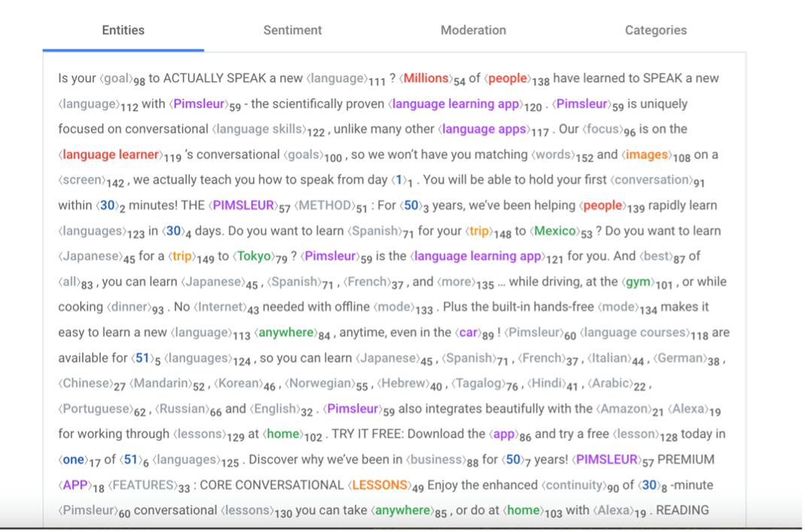
Task: Click the 'languages' entity numbered 123
Action: click(92, 231)
